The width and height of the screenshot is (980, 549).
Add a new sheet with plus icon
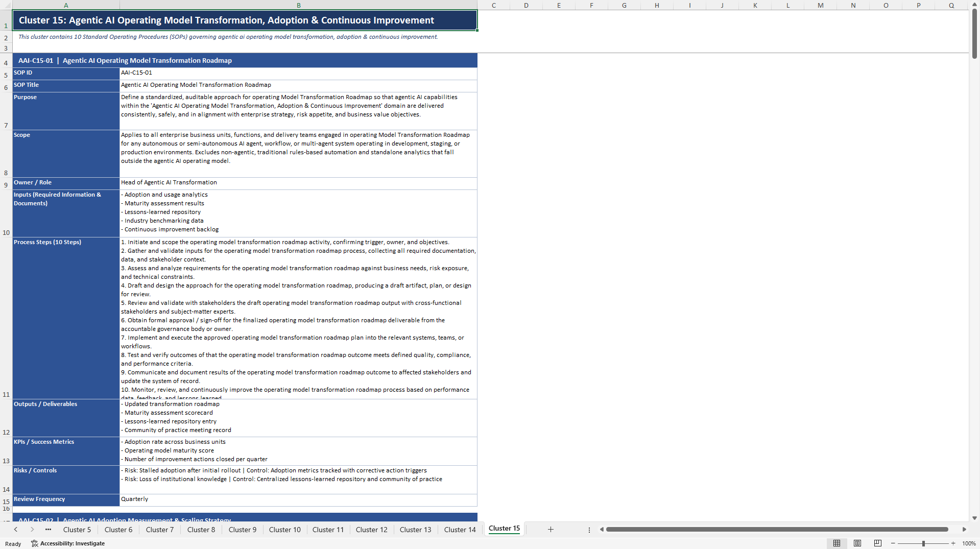(x=551, y=530)
